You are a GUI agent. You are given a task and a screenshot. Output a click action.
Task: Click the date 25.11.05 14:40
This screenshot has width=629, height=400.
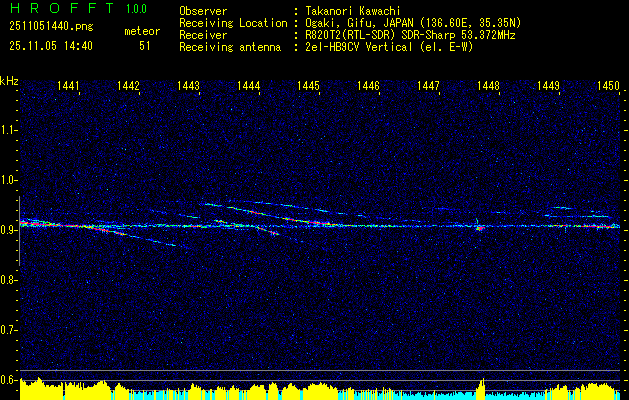[x=51, y=46]
